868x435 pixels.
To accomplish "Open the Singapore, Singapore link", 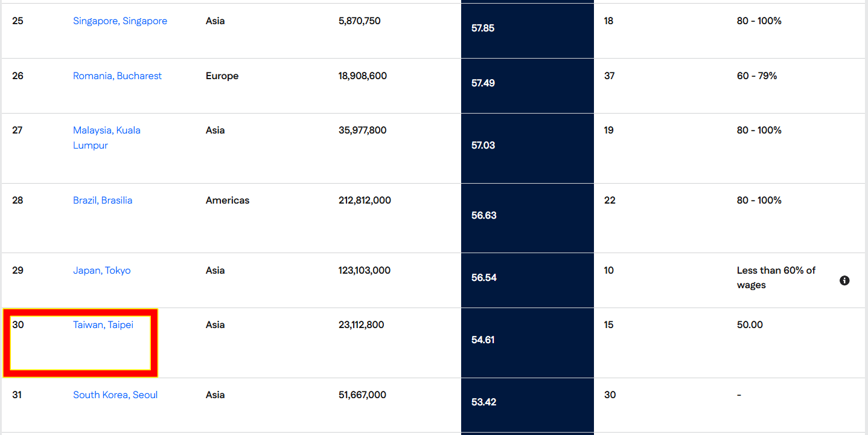I will point(120,21).
